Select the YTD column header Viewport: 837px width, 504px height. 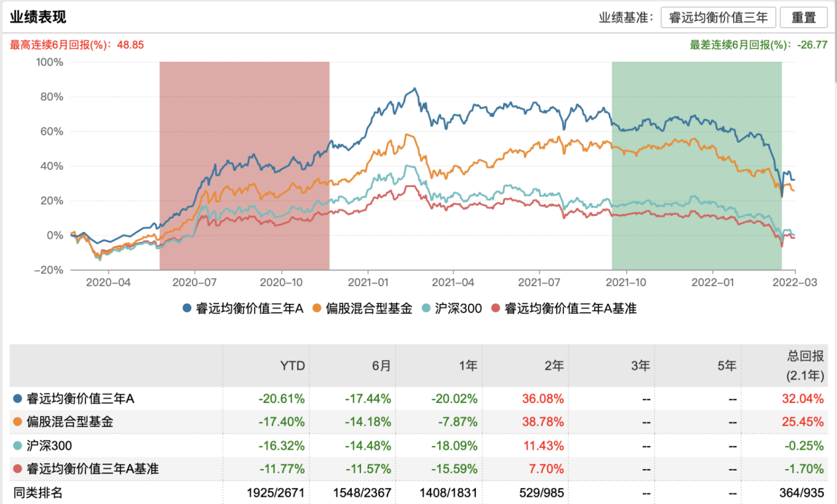tap(292, 365)
